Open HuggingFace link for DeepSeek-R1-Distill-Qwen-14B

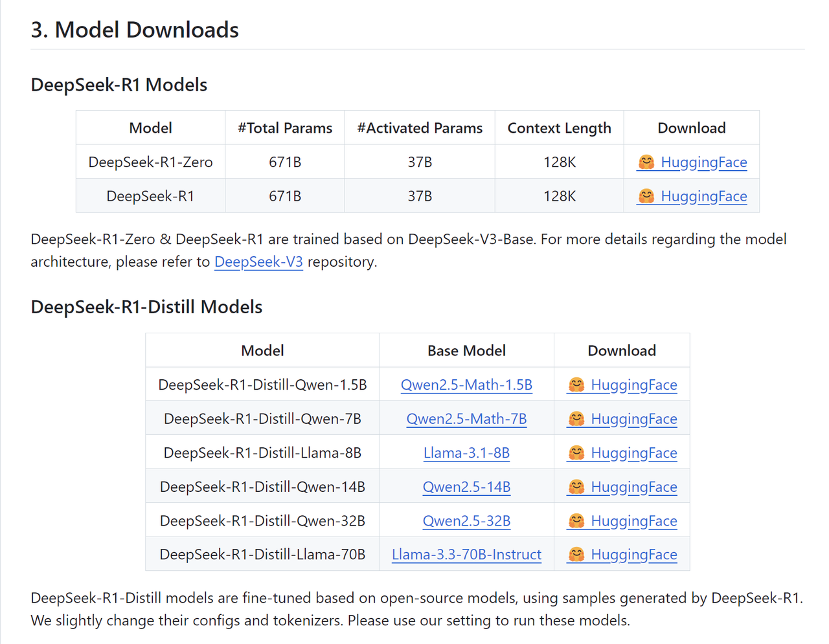point(622,487)
